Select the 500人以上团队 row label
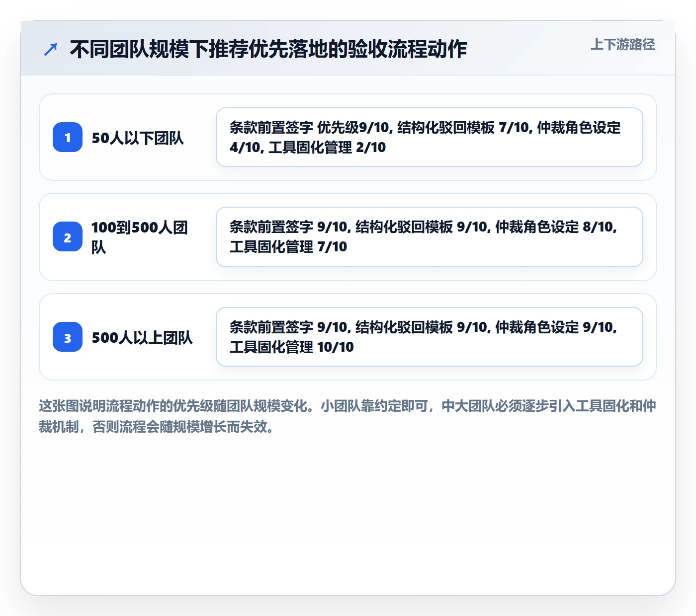Screen dimensions: 696x616 142,337
